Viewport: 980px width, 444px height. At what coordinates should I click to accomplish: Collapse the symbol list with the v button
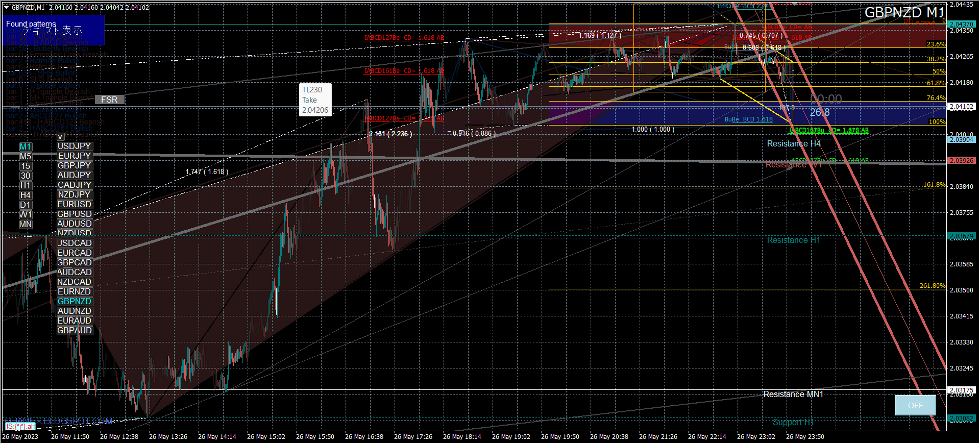tap(60, 137)
